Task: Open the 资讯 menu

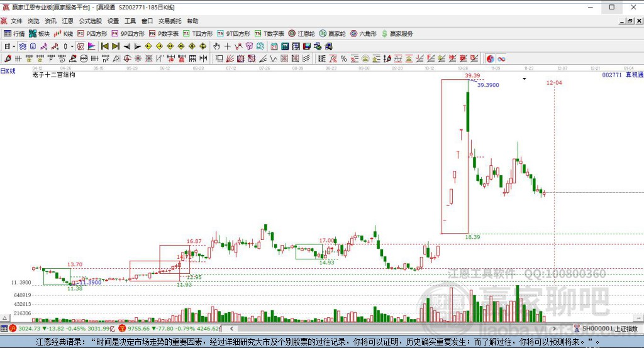Action: pyautogui.click(x=50, y=21)
